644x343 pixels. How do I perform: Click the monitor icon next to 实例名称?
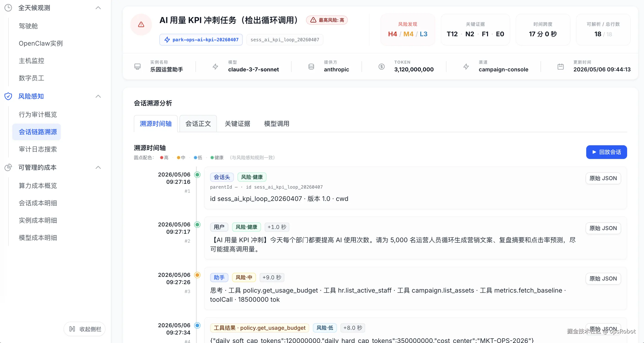coord(137,66)
